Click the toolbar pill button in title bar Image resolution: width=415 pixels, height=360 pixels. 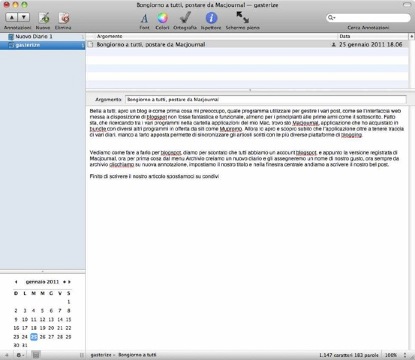tap(407, 5)
